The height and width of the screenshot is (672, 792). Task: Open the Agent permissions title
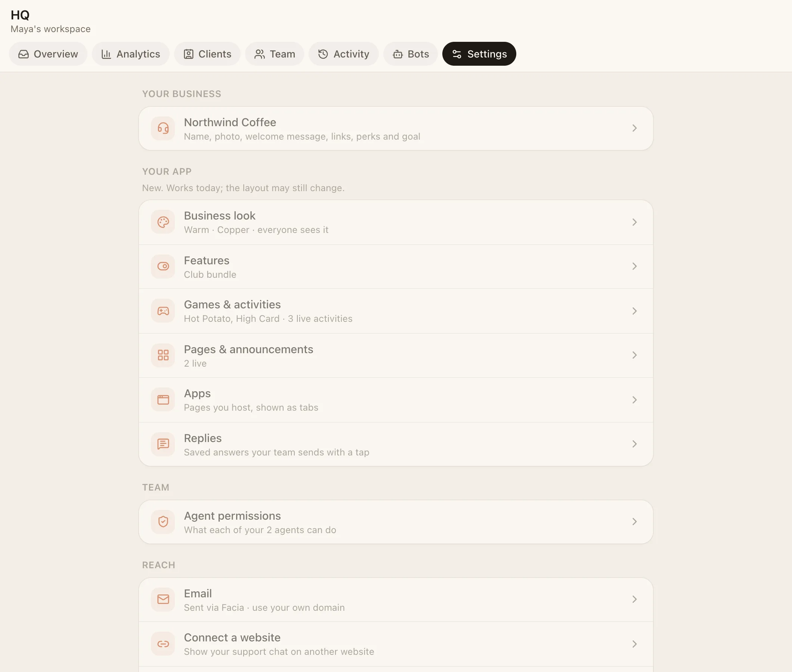pos(232,516)
